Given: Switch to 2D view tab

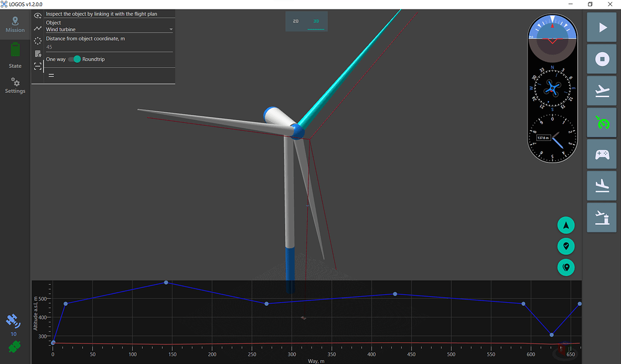Looking at the screenshot, I should 296,21.
